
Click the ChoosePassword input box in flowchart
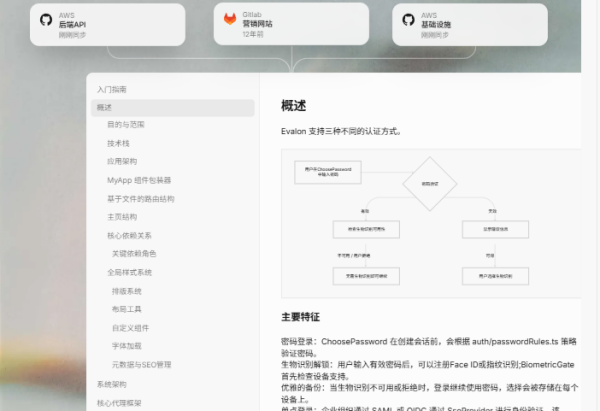[328, 172]
